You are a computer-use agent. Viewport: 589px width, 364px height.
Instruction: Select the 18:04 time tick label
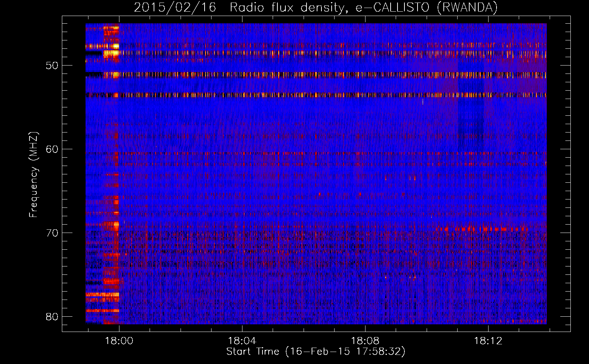point(242,341)
